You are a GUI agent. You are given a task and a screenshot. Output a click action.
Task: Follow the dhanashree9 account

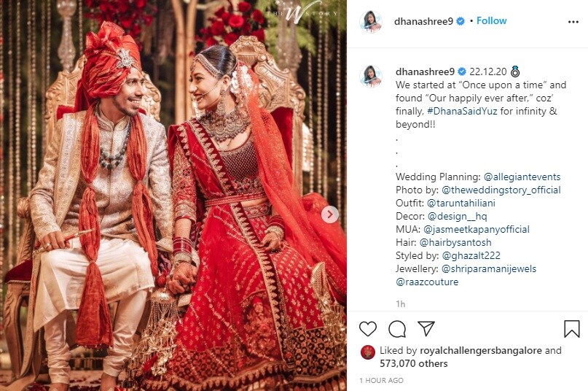491,20
